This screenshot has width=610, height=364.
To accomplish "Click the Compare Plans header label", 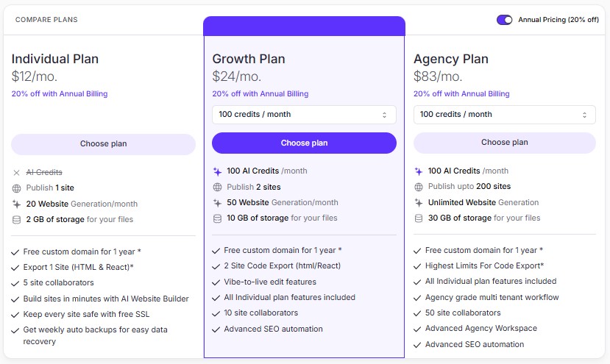I will (x=46, y=20).
